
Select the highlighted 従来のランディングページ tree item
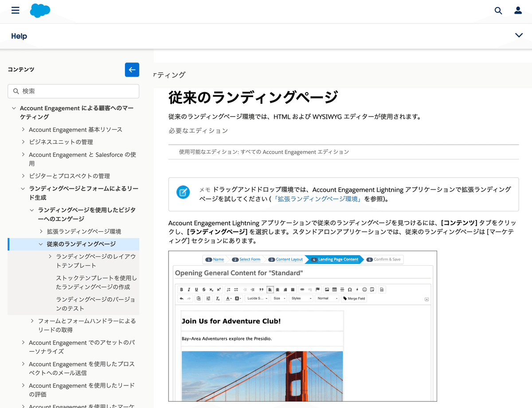point(81,244)
